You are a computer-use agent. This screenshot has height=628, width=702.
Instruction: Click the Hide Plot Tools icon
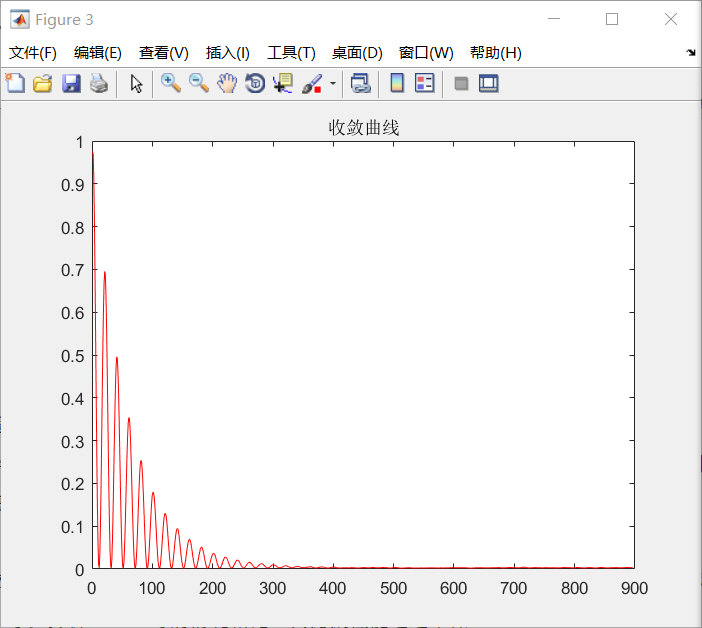pos(461,83)
